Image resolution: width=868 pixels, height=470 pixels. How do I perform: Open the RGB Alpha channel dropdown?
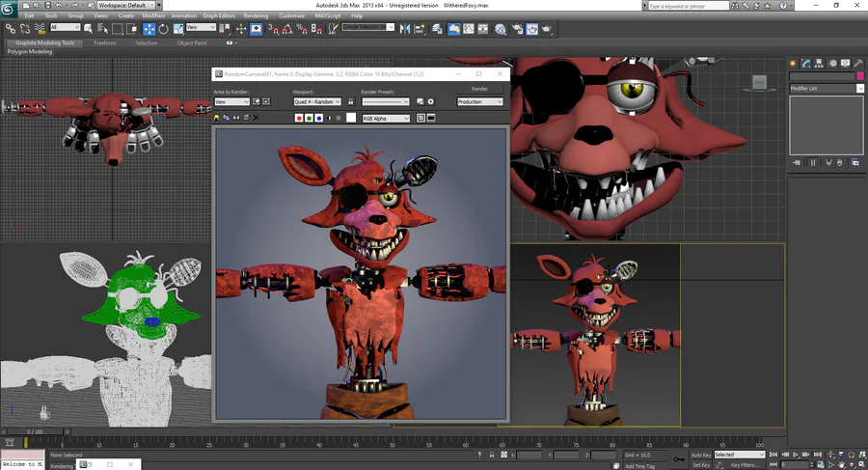pyautogui.click(x=386, y=118)
